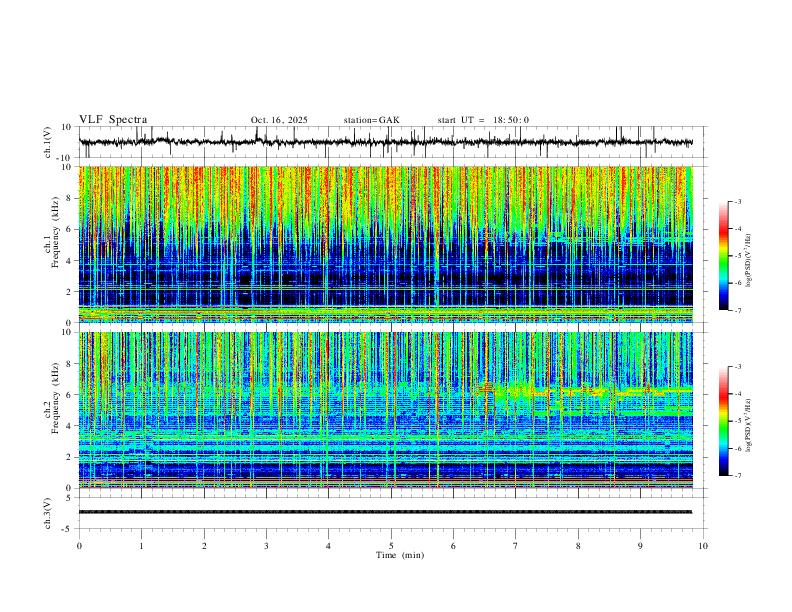Click the 'VLF Spectra' title text
Viewport: 792px width, 612px height.
pos(113,120)
